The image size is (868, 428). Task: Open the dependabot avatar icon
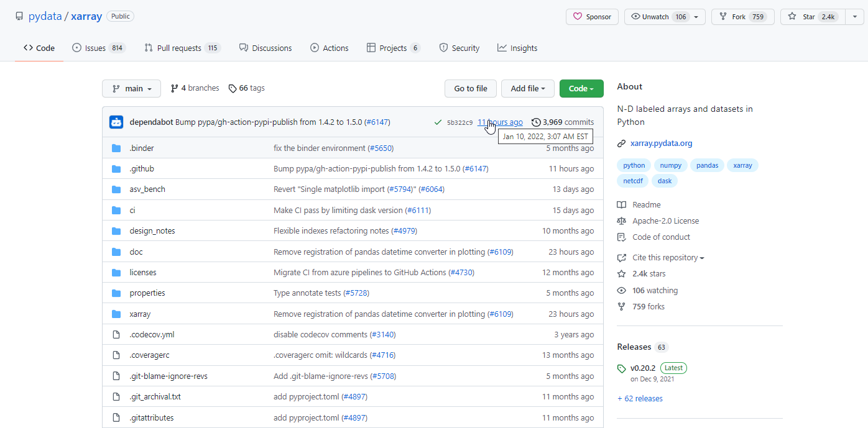pos(116,122)
